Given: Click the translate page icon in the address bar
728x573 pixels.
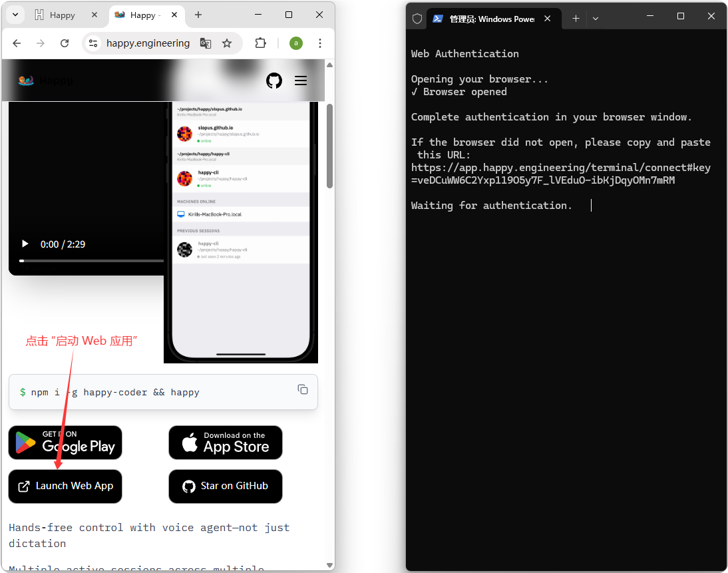Looking at the screenshot, I should 206,43.
